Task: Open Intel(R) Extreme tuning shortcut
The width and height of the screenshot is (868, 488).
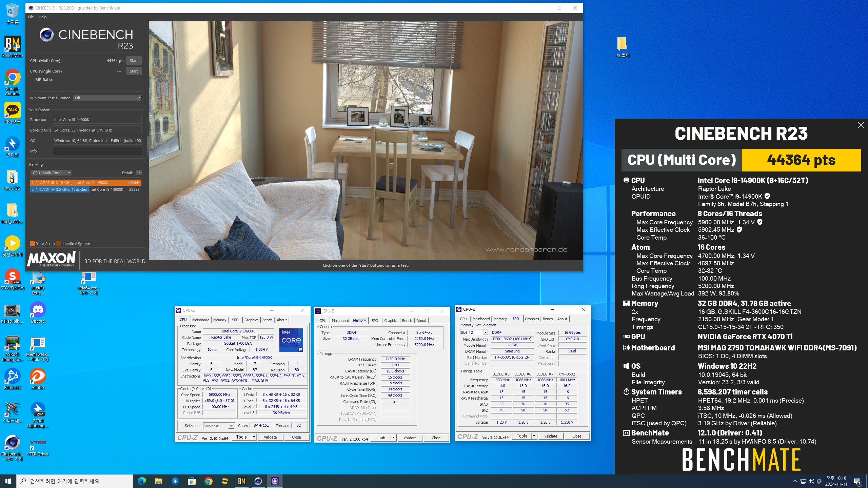Action: 38,283
